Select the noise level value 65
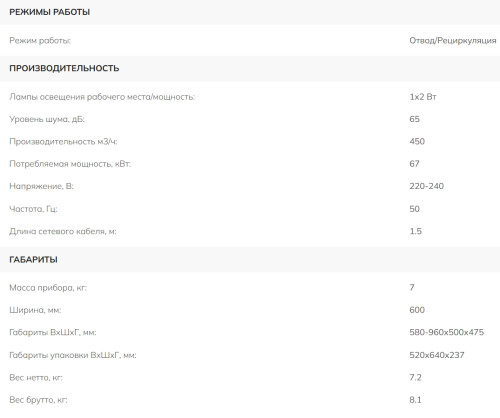 414,119
